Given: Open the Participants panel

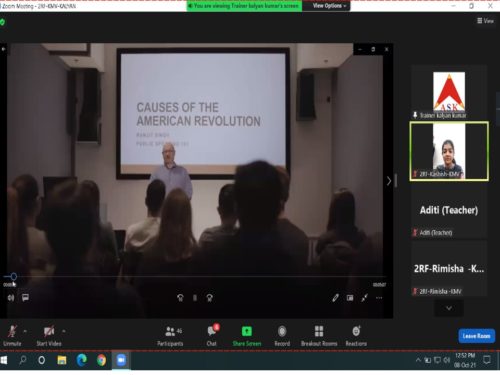Looking at the screenshot, I should 170,335.
